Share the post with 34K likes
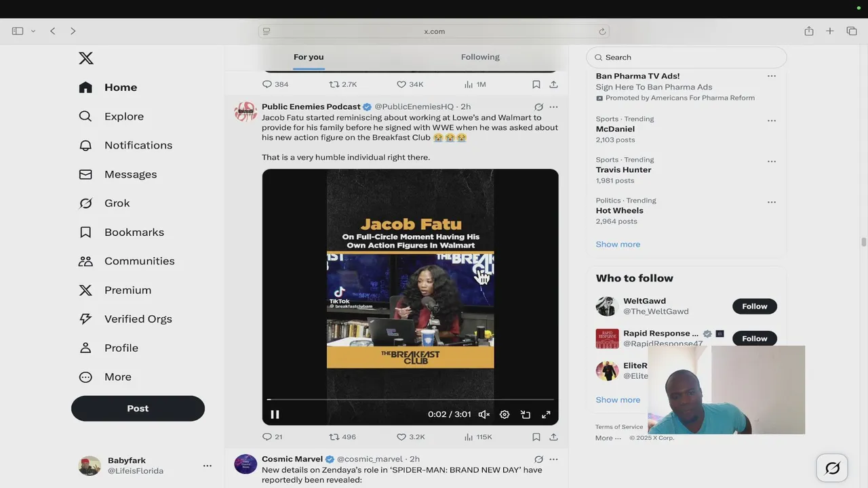This screenshot has height=488, width=868. point(553,85)
